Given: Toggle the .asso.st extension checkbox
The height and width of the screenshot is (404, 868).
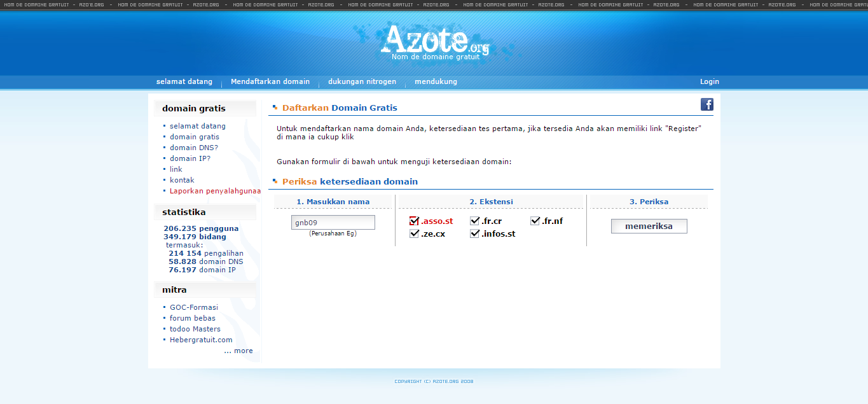Looking at the screenshot, I should click(414, 221).
